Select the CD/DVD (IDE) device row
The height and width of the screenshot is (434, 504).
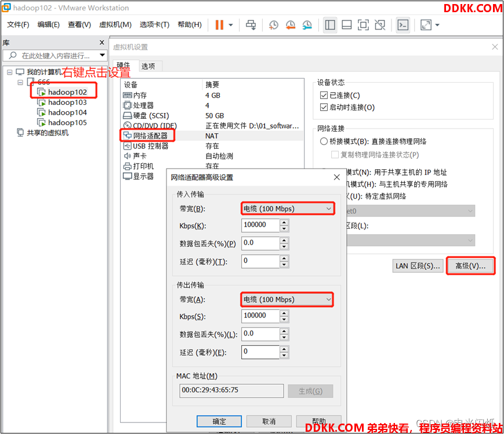click(212, 126)
